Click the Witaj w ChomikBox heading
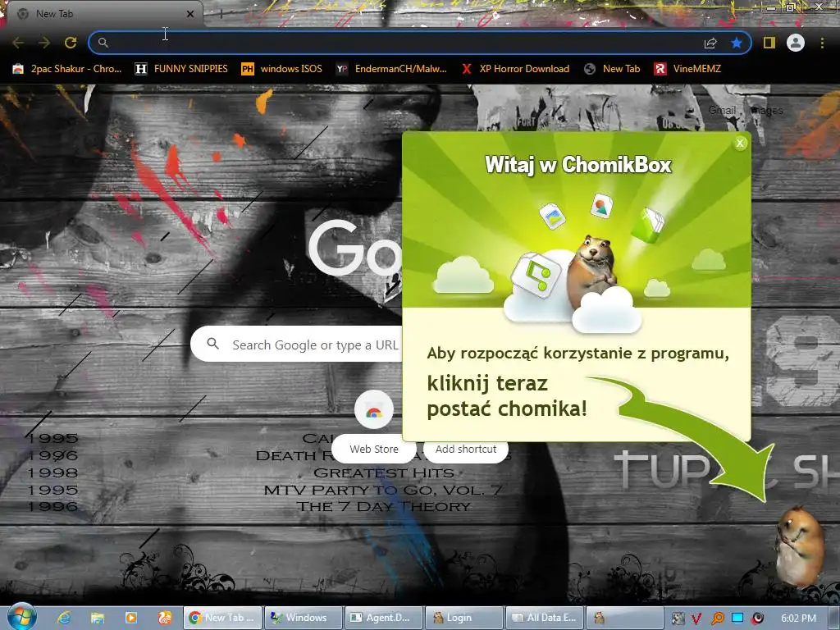Image resolution: width=840 pixels, height=630 pixels. 577,164
